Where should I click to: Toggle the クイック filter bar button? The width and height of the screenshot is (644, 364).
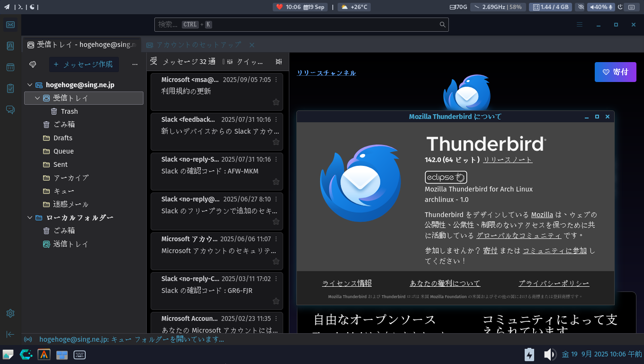click(x=245, y=62)
